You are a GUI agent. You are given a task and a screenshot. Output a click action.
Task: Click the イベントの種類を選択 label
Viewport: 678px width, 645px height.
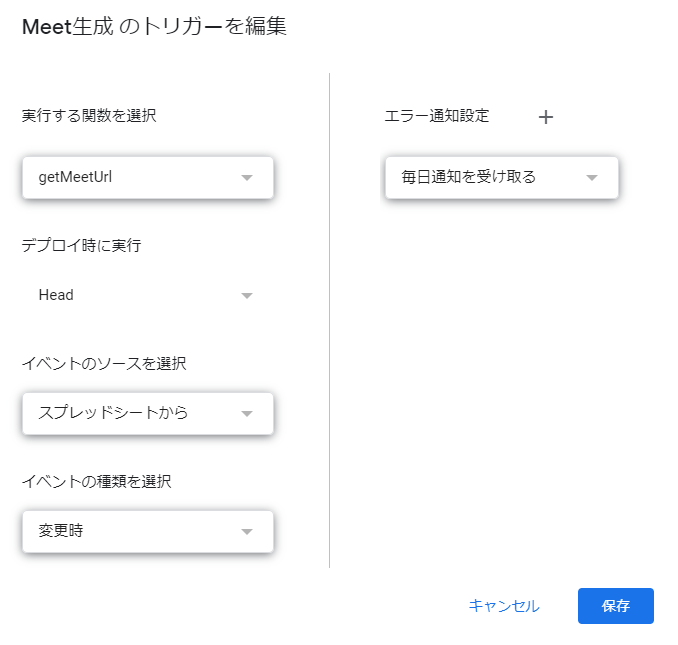(x=96, y=482)
